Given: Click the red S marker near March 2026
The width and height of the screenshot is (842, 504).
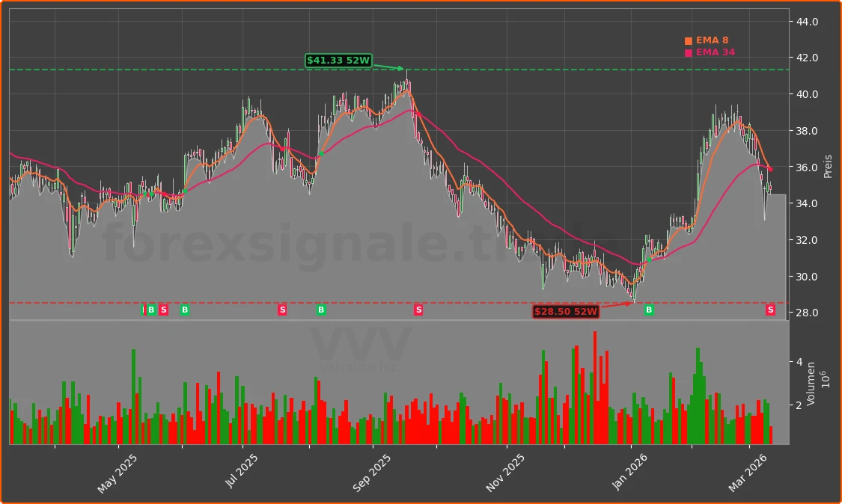Looking at the screenshot, I should click(x=769, y=310).
